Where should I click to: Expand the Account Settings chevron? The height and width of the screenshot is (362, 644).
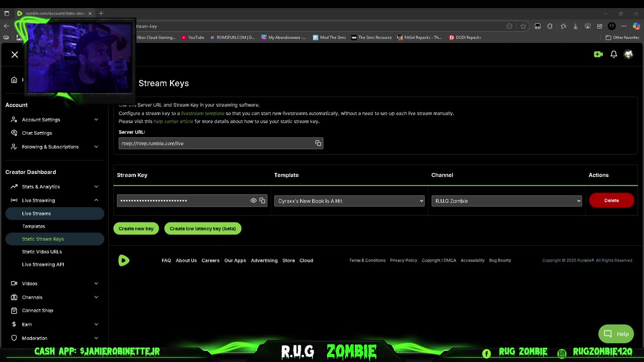[96, 120]
